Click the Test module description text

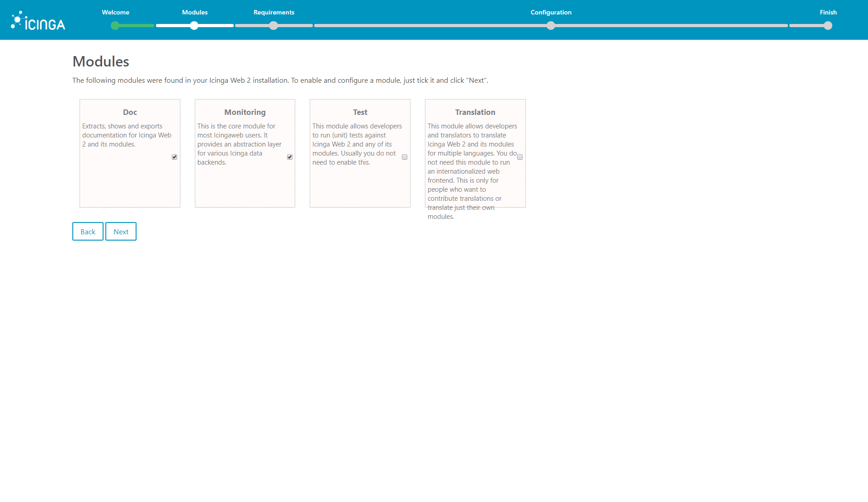[x=357, y=144]
